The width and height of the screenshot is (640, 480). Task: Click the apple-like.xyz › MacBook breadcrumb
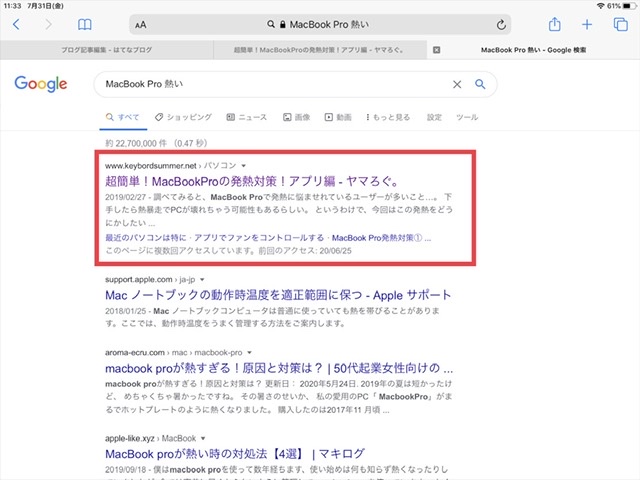151,438
